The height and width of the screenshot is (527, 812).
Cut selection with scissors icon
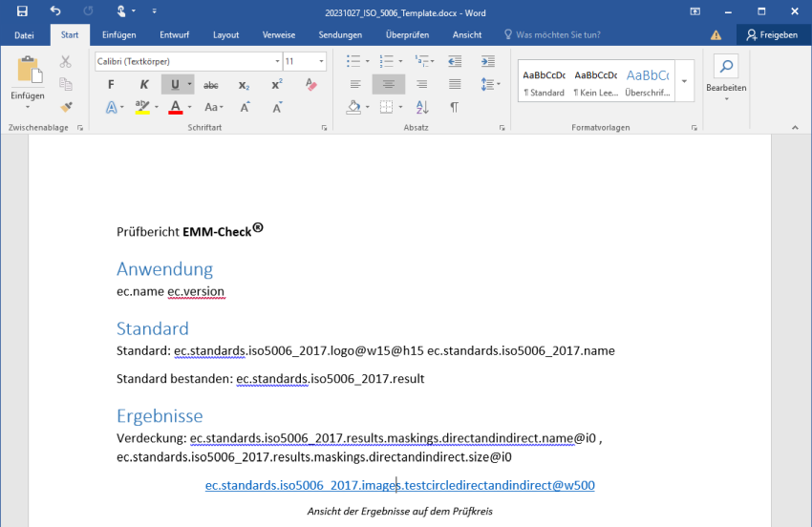pos(65,62)
